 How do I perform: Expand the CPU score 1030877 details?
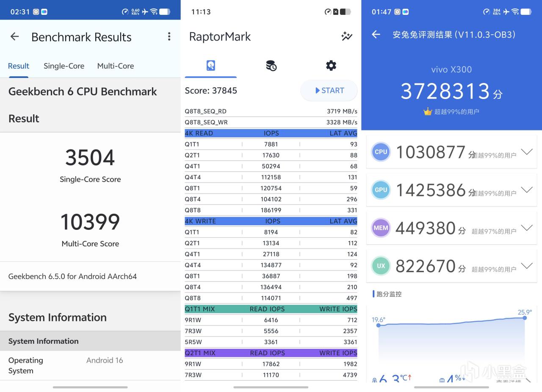click(x=527, y=152)
